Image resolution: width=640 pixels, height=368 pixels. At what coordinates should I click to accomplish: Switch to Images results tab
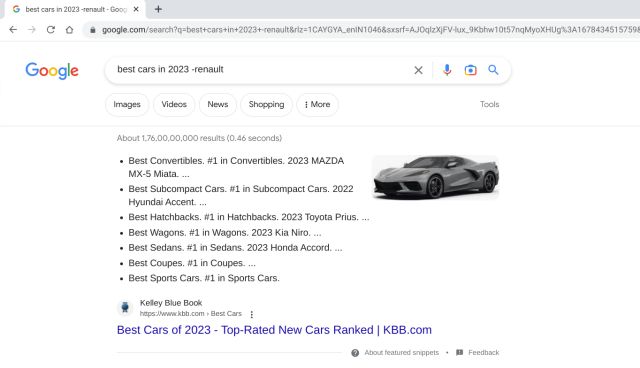(x=127, y=104)
